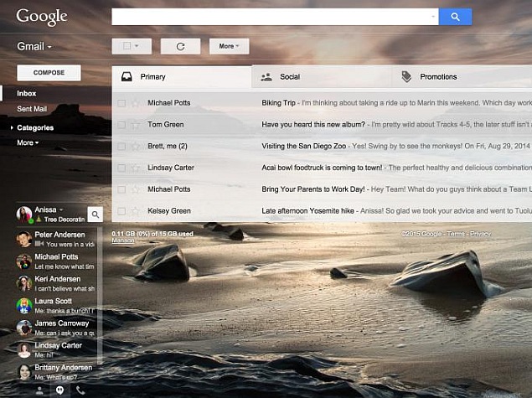Open James Carroway's chat avatar
This screenshot has width=532, height=398.
24,328
